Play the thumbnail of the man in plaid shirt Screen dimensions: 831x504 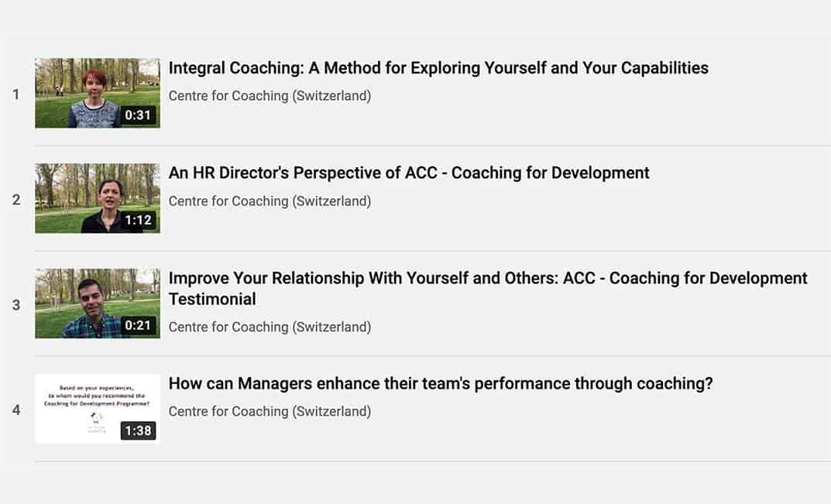[x=98, y=303]
